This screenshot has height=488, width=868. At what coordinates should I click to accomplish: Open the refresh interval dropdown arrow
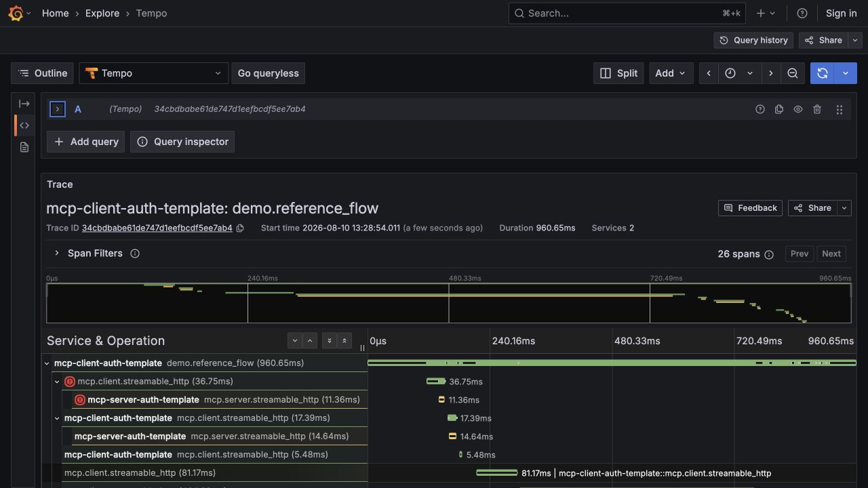[x=846, y=73]
